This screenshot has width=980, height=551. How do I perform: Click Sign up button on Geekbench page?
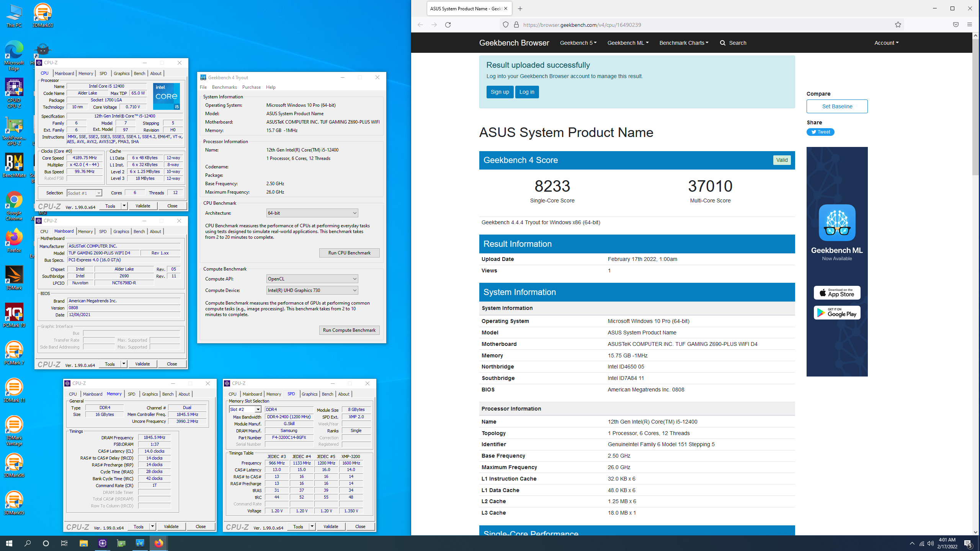[500, 92]
